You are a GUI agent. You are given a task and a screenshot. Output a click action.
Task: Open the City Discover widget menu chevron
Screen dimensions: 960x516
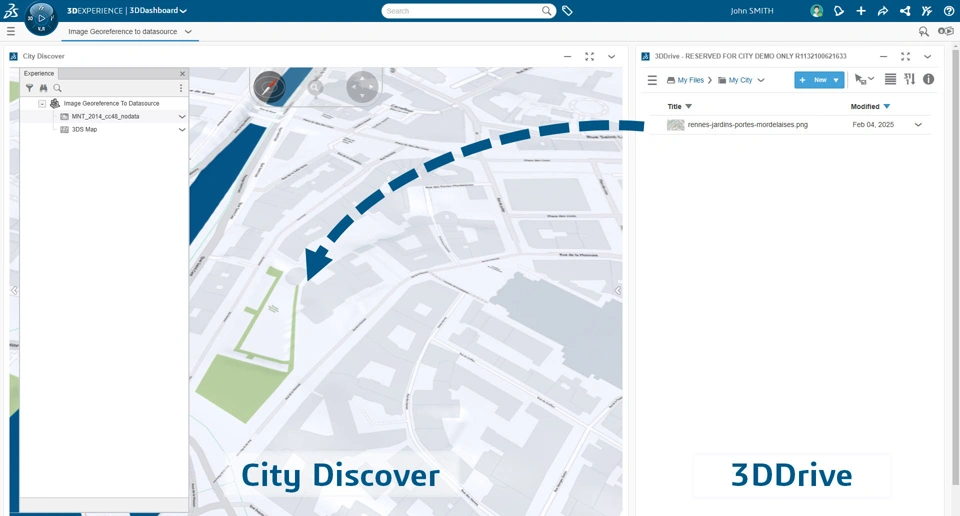point(611,56)
